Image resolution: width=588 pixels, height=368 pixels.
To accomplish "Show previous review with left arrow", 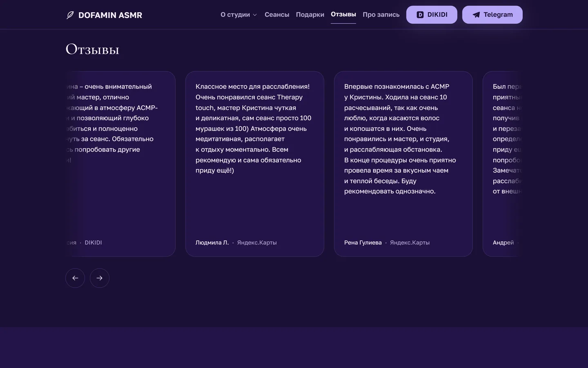I will 75,278.
